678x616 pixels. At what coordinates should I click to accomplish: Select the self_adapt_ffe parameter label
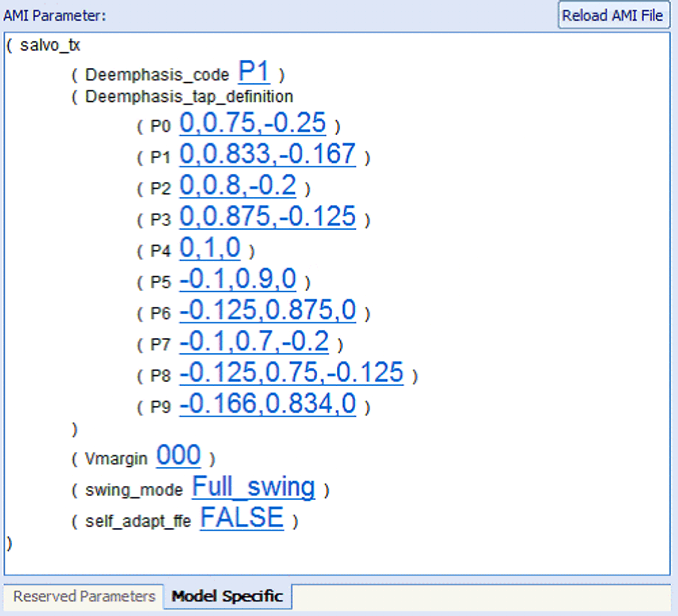138,521
